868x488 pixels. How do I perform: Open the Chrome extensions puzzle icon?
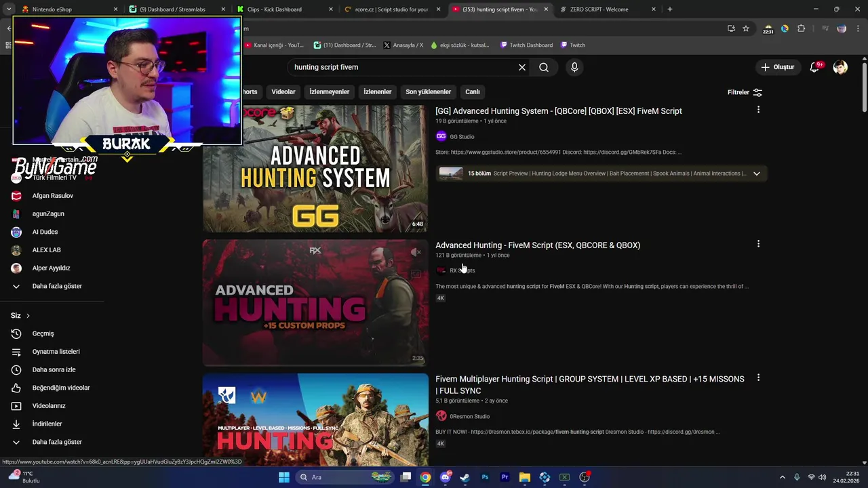pyautogui.click(x=802, y=28)
